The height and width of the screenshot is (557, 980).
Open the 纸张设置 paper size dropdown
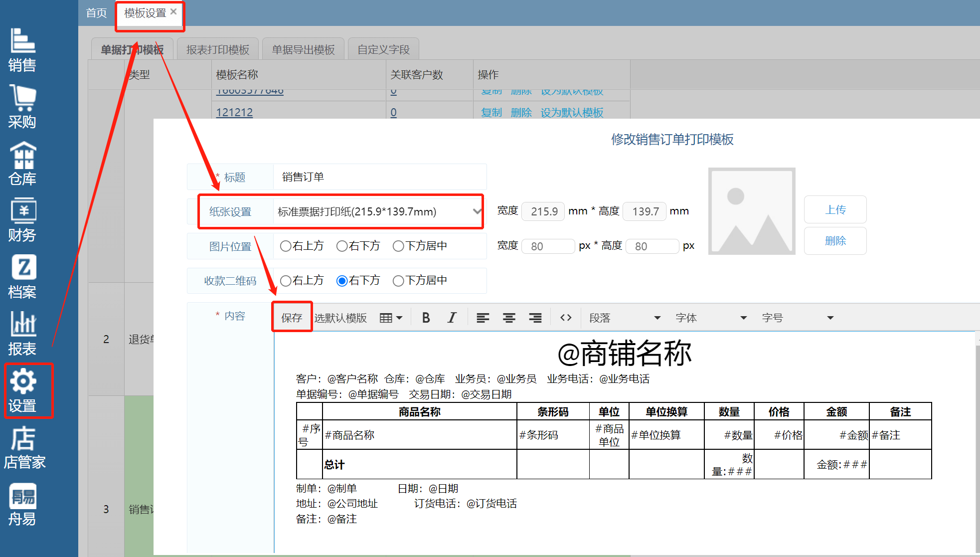click(x=378, y=211)
